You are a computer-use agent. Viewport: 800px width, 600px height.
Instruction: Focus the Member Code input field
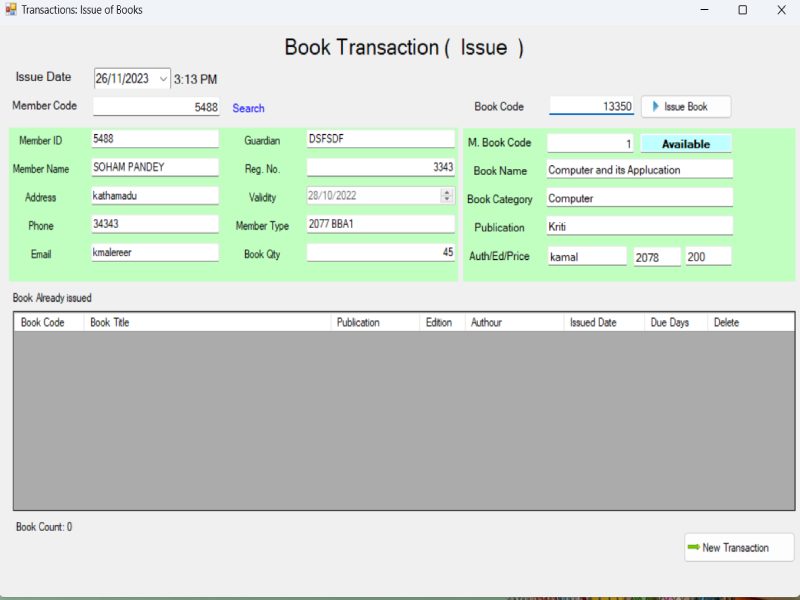[156, 106]
